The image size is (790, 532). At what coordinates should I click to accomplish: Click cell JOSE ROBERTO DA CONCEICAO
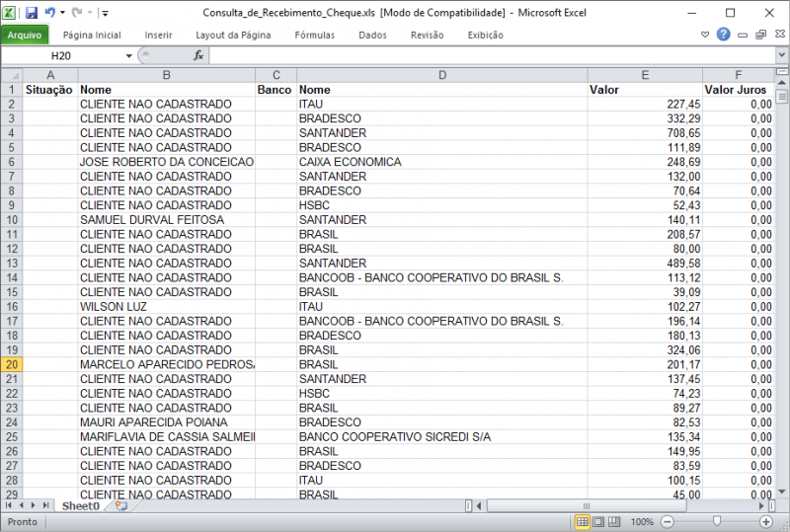(166, 162)
